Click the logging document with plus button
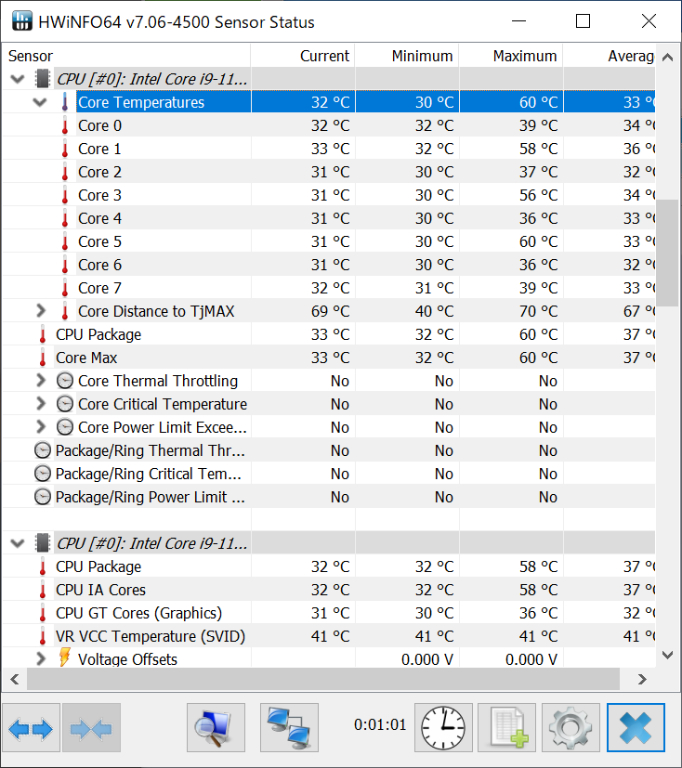The width and height of the screenshot is (682, 768). coord(507,728)
